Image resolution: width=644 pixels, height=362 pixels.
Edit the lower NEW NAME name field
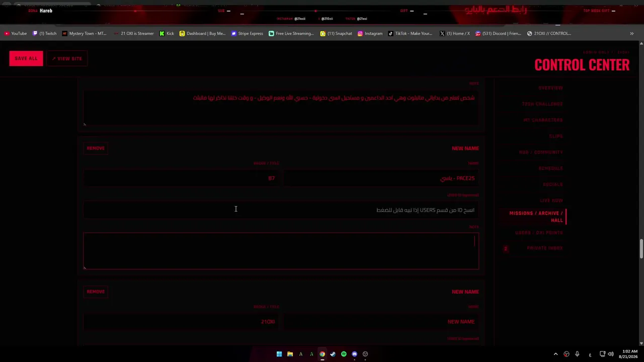click(x=380, y=322)
